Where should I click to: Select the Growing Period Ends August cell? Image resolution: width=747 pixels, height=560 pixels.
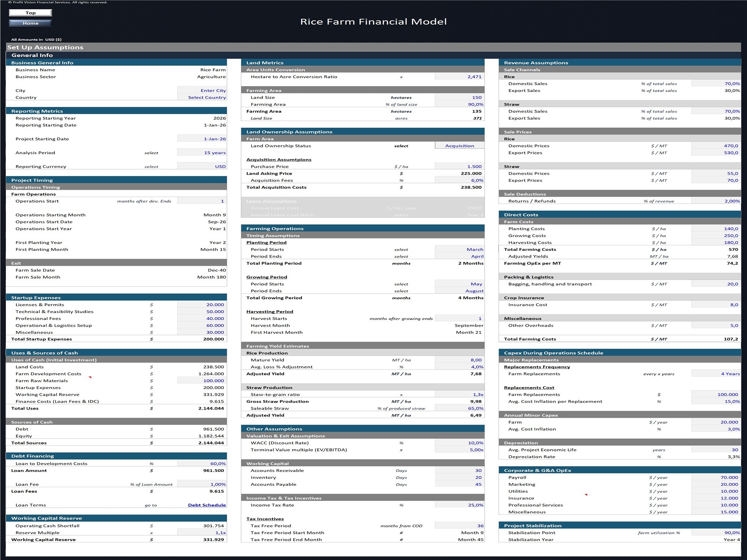click(459, 291)
